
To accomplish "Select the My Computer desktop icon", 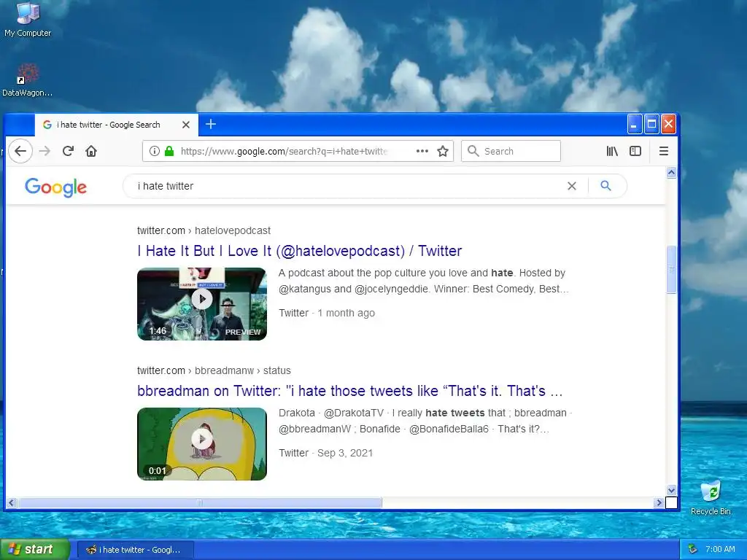I will [x=28, y=20].
